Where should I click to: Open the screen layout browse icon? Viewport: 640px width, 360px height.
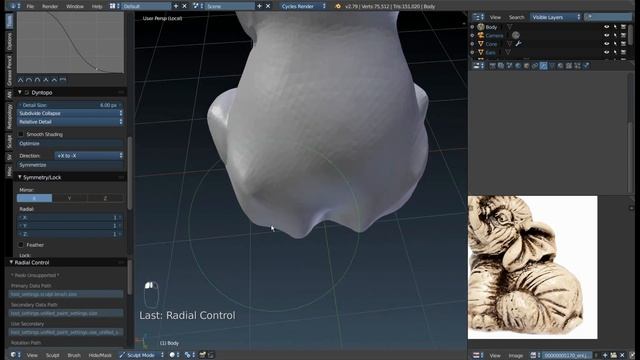point(115,6)
